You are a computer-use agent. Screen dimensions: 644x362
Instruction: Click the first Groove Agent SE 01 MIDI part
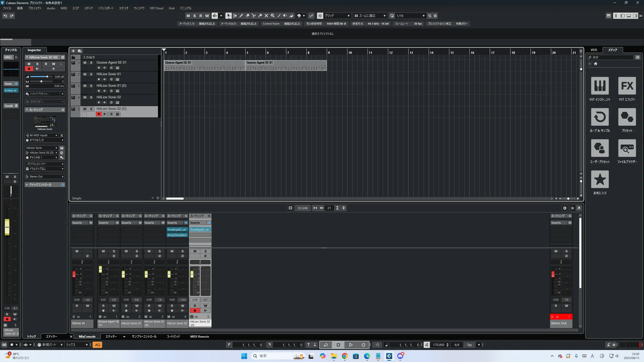(204, 65)
